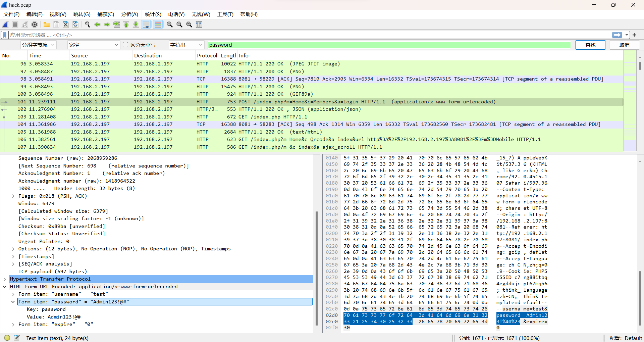The image size is (644, 342).
Task: Expand the Hypertext Transfer Protocol section
Action: coord(5,279)
